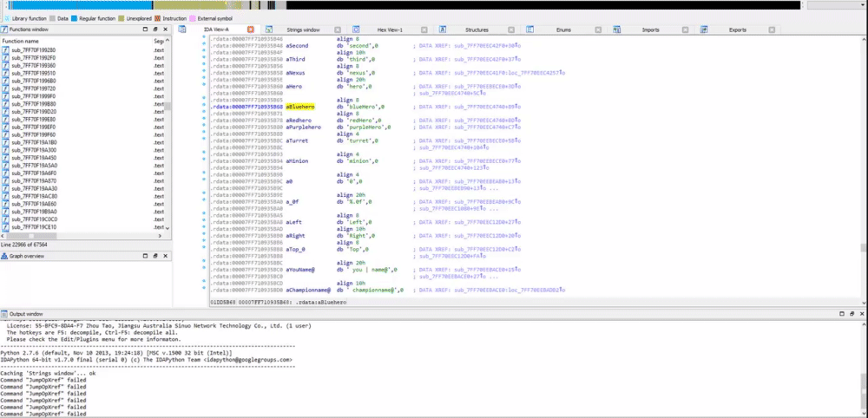Screen dimensions: 868x418
Task: Switch to the Enums tab
Action: [x=563, y=29]
